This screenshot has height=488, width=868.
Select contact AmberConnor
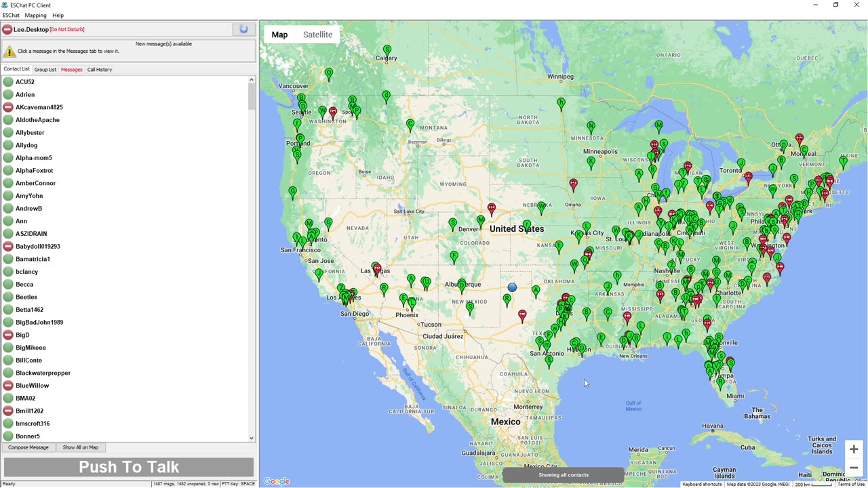coord(35,183)
